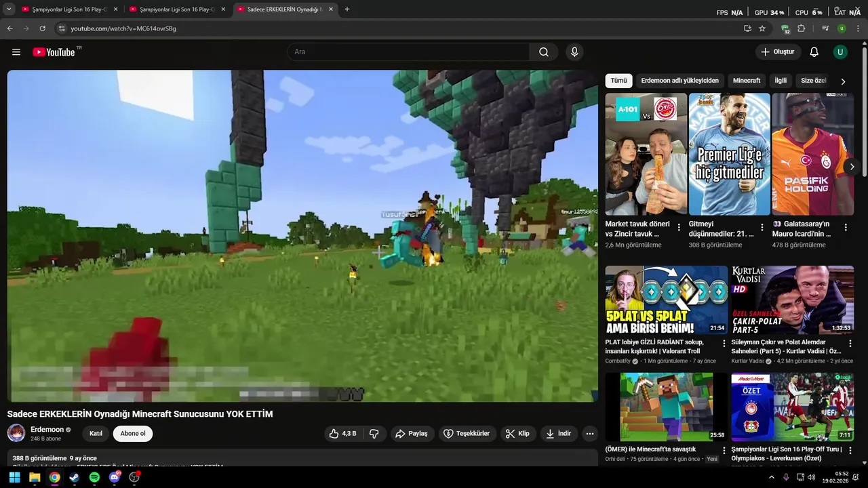Close the Sadece ERKEKLERİN tab
This screenshot has width=868, height=488.
pos(330,9)
